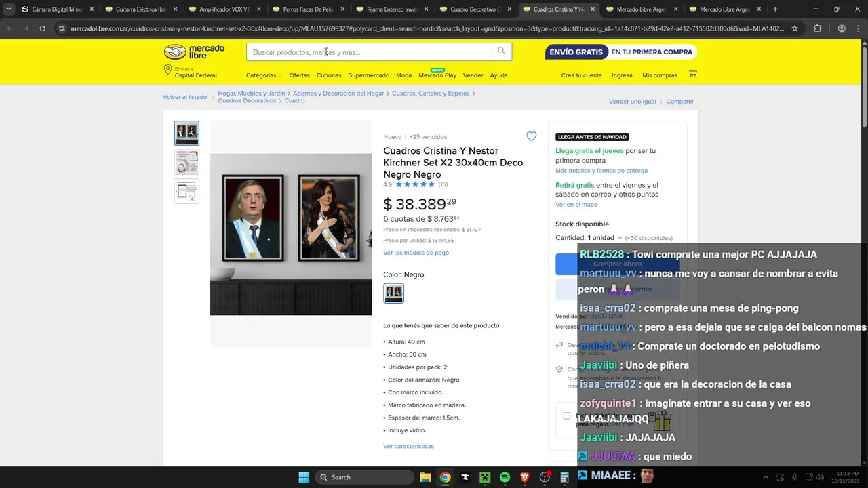
Task: Open File Explorer from the taskbar
Action: pos(425,477)
